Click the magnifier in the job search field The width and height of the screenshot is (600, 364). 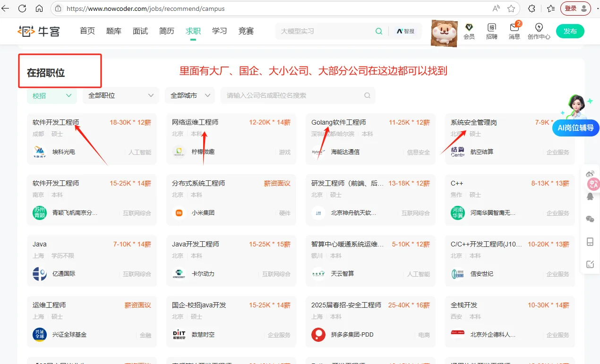coord(367,95)
